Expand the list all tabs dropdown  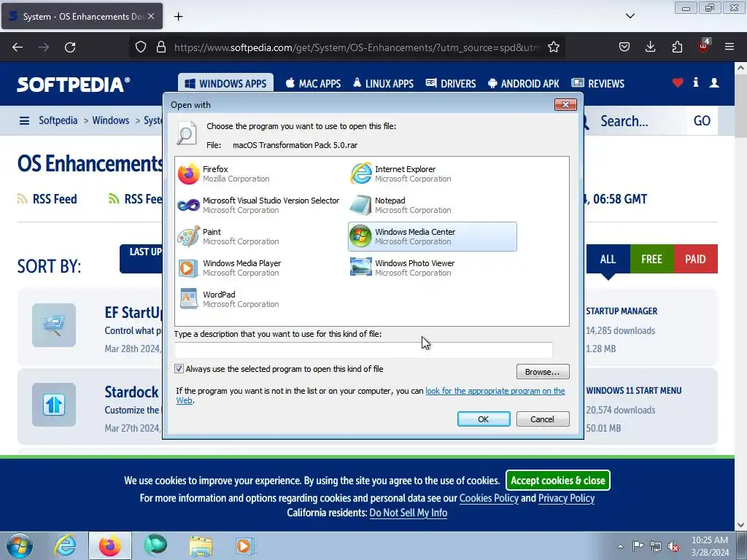630,16
